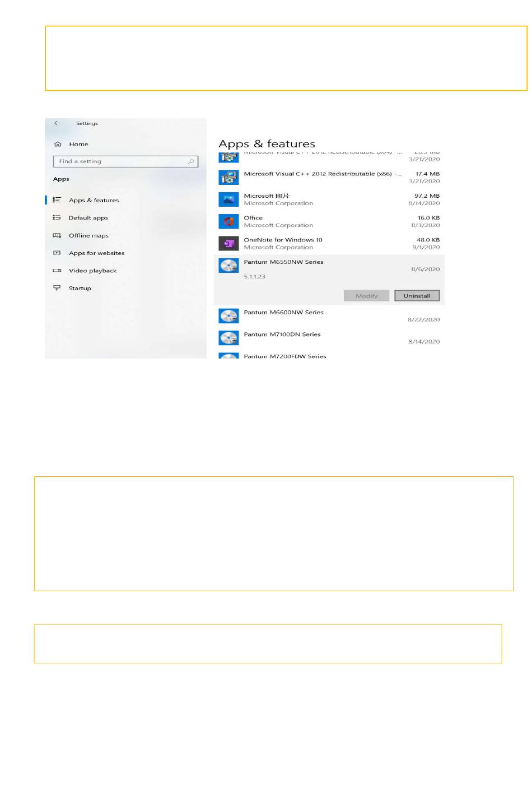This screenshot has width=532, height=795.
Task: Select the Video playback icon
Action: (x=57, y=271)
